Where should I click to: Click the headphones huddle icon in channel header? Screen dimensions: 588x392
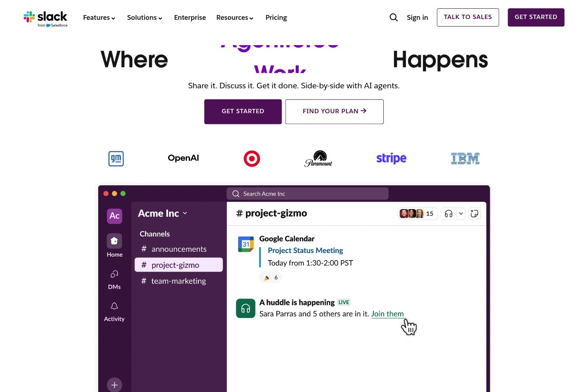click(x=449, y=214)
